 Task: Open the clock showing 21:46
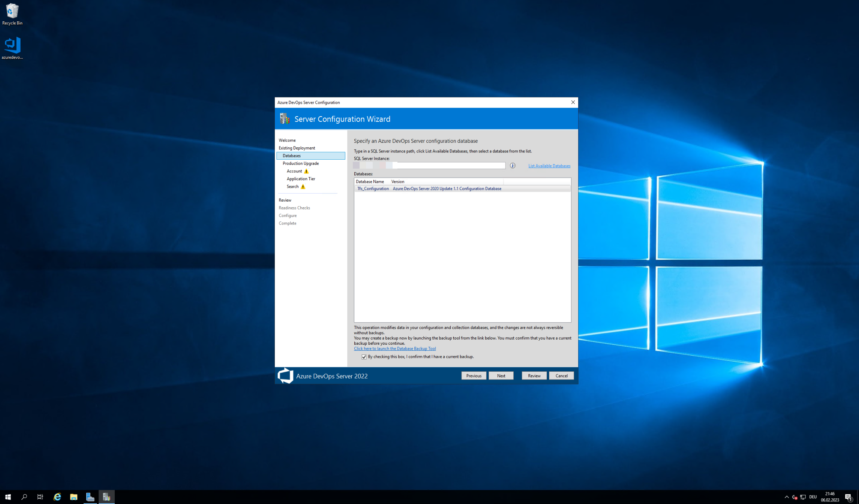click(830, 497)
